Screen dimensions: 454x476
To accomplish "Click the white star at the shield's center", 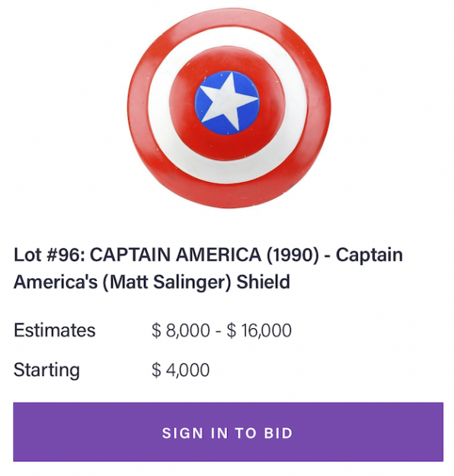I will click(228, 101).
